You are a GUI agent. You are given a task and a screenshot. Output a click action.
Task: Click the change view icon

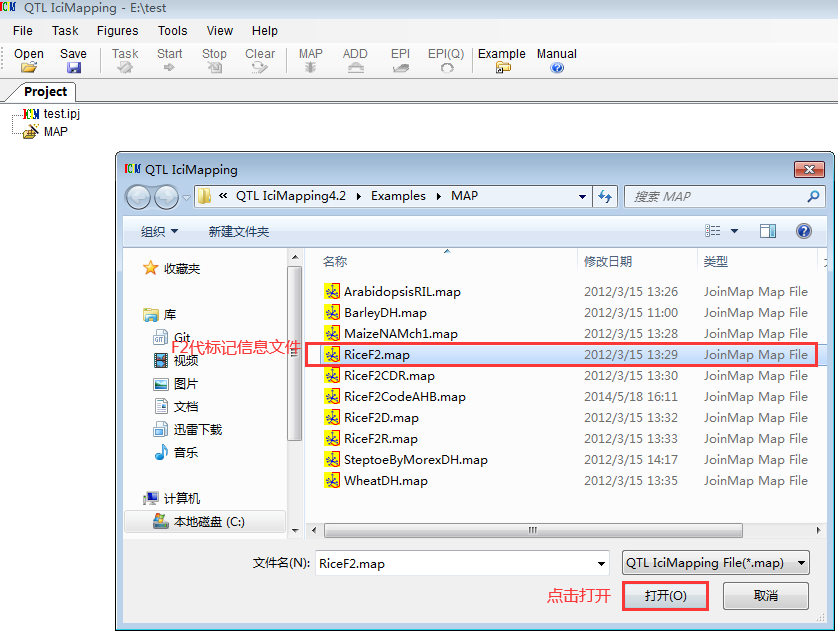[712, 231]
